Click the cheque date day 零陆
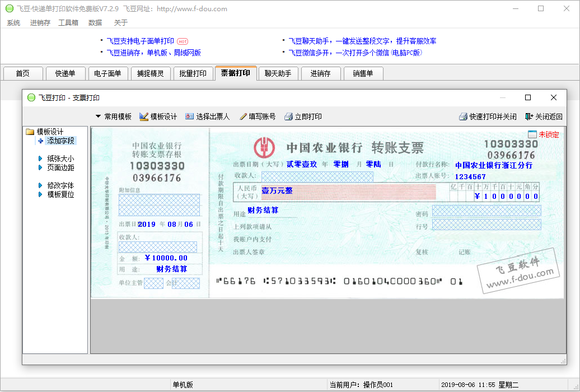The height and width of the screenshot is (392, 580). pyautogui.click(x=373, y=164)
